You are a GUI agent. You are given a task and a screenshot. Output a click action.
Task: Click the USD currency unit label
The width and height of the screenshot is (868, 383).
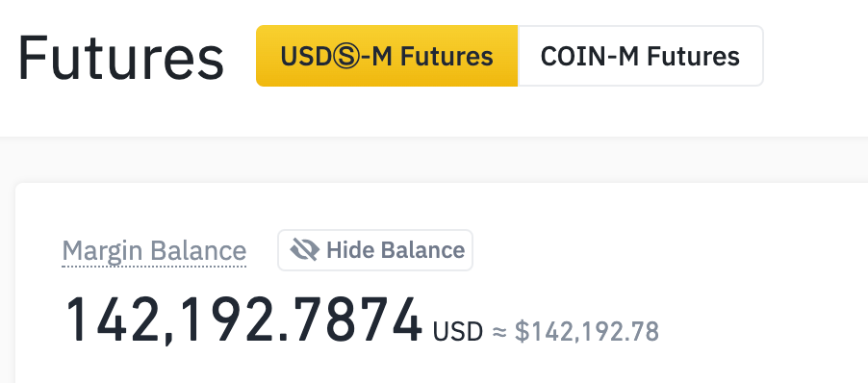[458, 332]
